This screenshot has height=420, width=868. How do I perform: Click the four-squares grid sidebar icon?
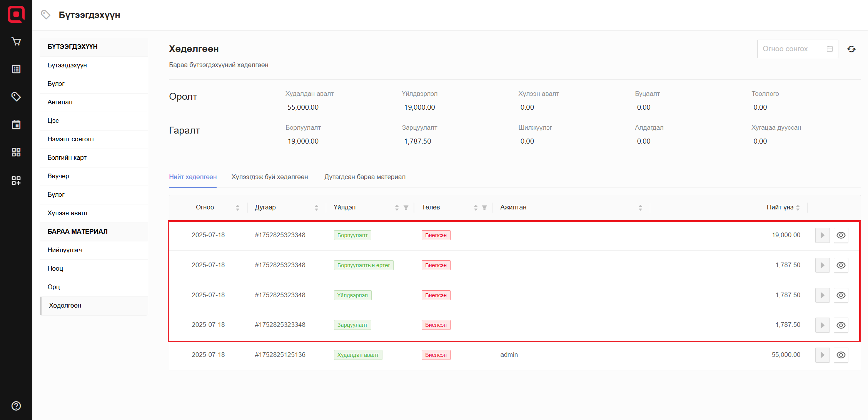point(16,152)
